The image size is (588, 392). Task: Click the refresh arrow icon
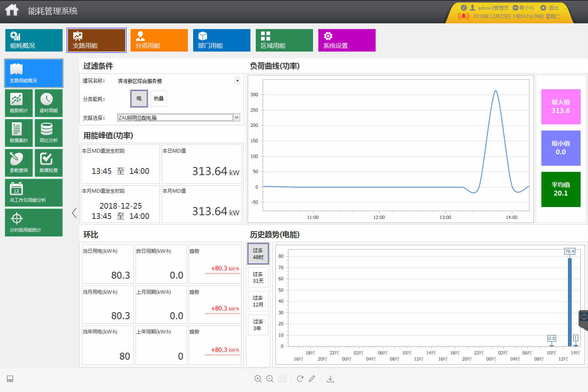(x=300, y=379)
